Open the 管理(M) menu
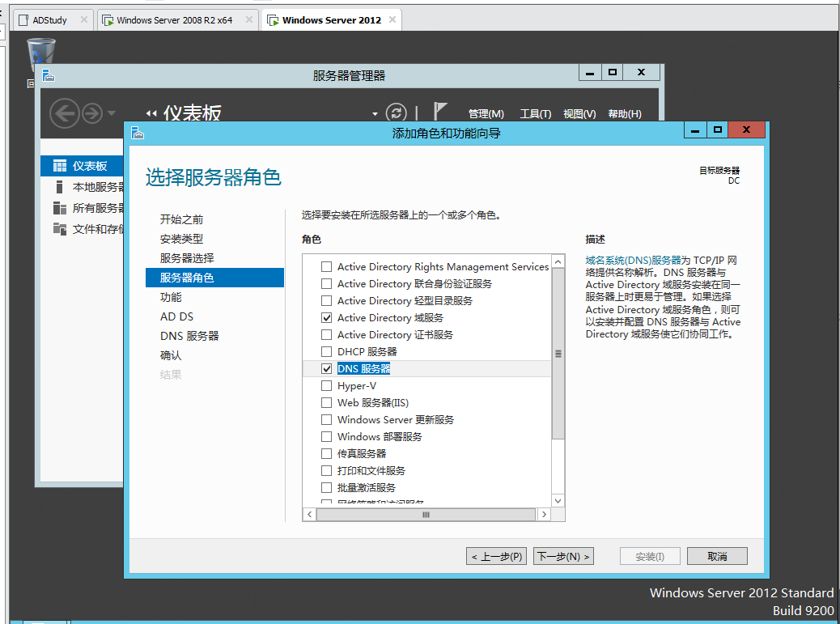The width and height of the screenshot is (840, 624). 486,114
